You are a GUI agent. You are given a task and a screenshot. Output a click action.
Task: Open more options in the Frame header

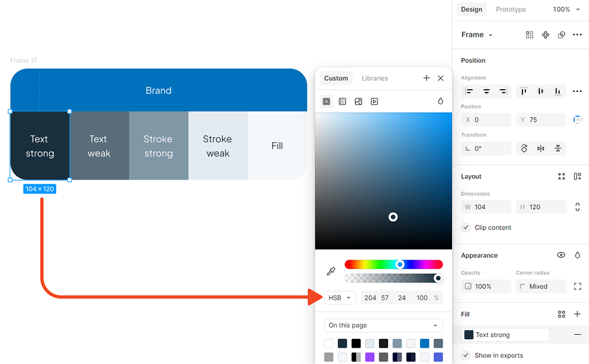point(577,35)
